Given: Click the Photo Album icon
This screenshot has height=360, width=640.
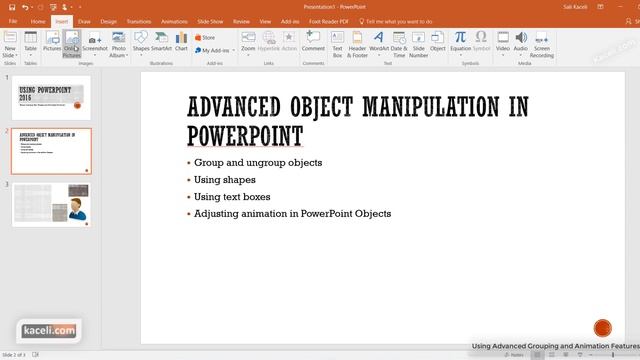Looking at the screenshot, I should (118, 44).
